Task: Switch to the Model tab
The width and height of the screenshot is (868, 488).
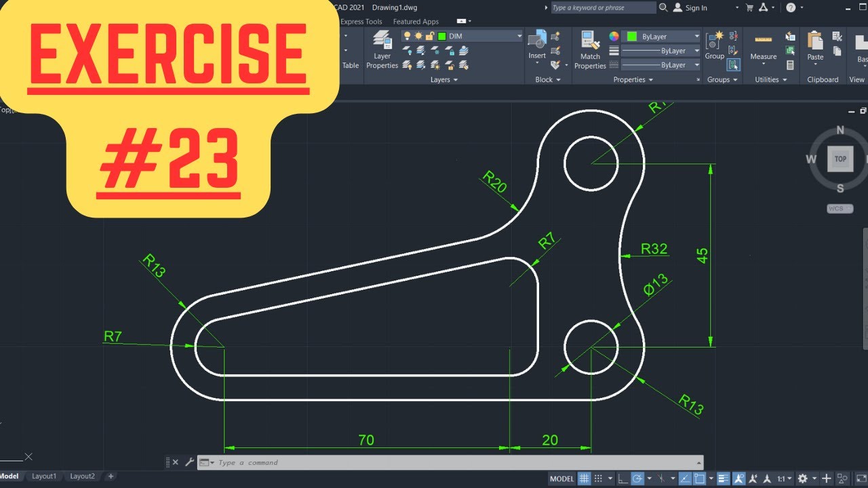Action: click(9, 476)
